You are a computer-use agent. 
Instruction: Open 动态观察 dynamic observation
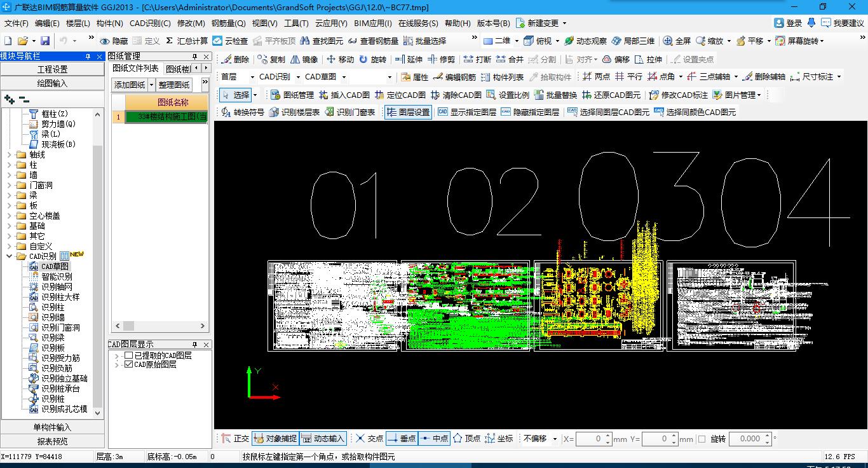(x=585, y=41)
